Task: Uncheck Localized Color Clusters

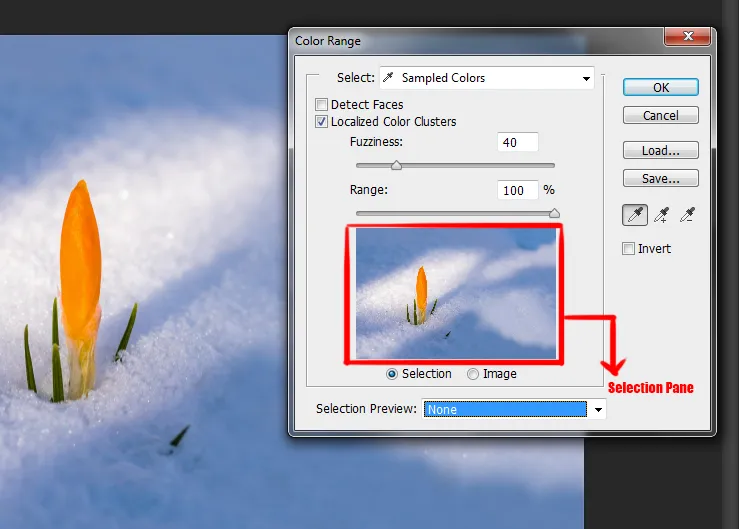Action: click(321, 122)
